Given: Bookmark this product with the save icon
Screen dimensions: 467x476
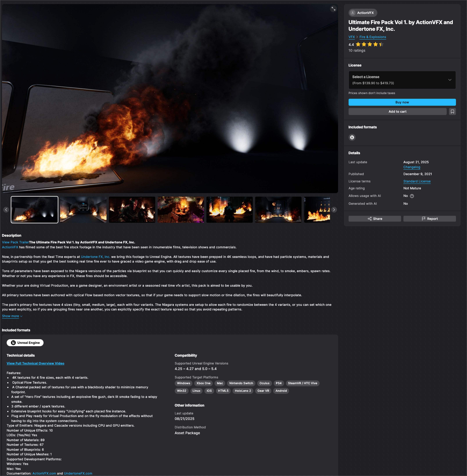Looking at the screenshot, I should pos(452,112).
